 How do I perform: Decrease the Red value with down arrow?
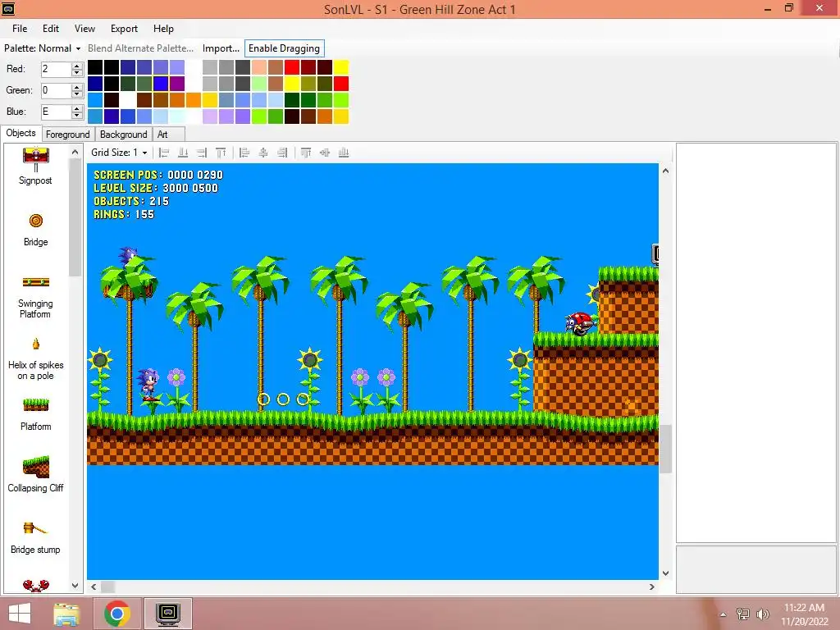(x=76, y=72)
